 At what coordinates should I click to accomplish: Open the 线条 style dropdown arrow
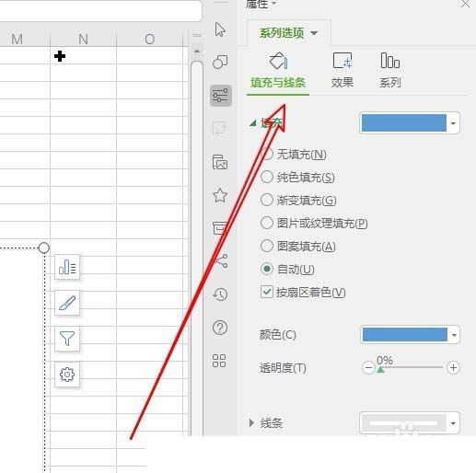point(453,423)
